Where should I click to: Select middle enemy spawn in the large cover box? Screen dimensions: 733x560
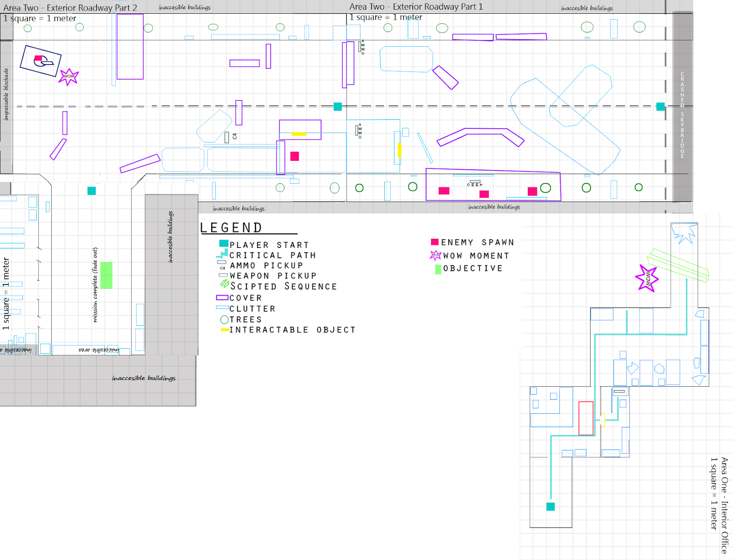click(484, 194)
